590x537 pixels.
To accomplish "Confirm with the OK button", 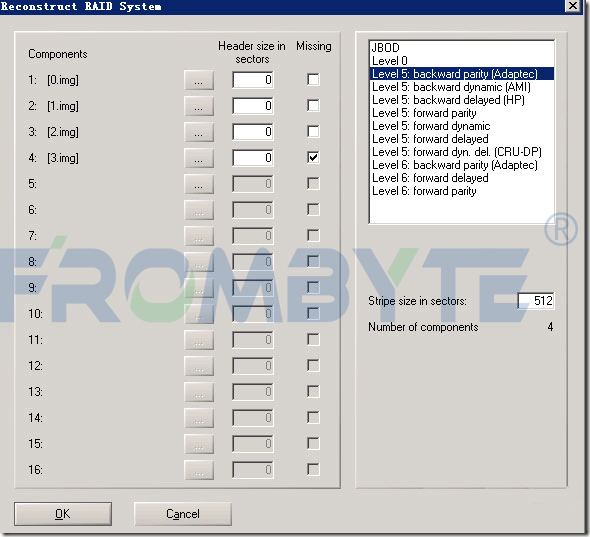I will (63, 514).
